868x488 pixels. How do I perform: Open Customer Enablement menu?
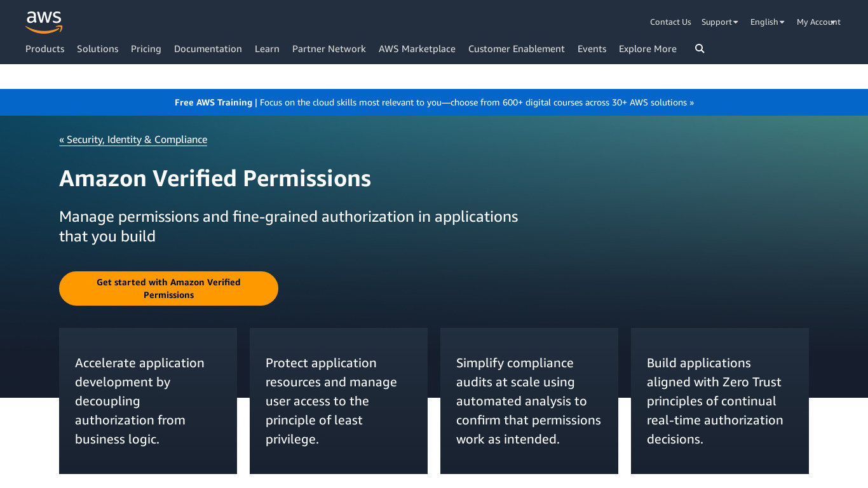pos(517,49)
